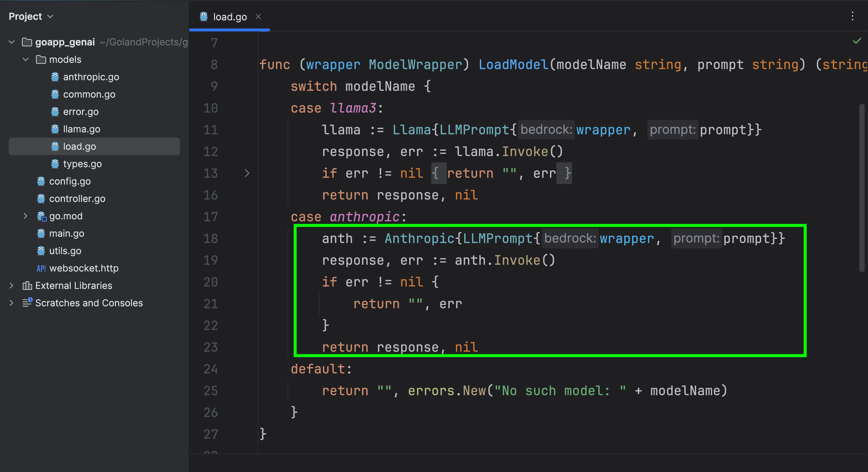Expand the go.mod tree node

point(26,216)
